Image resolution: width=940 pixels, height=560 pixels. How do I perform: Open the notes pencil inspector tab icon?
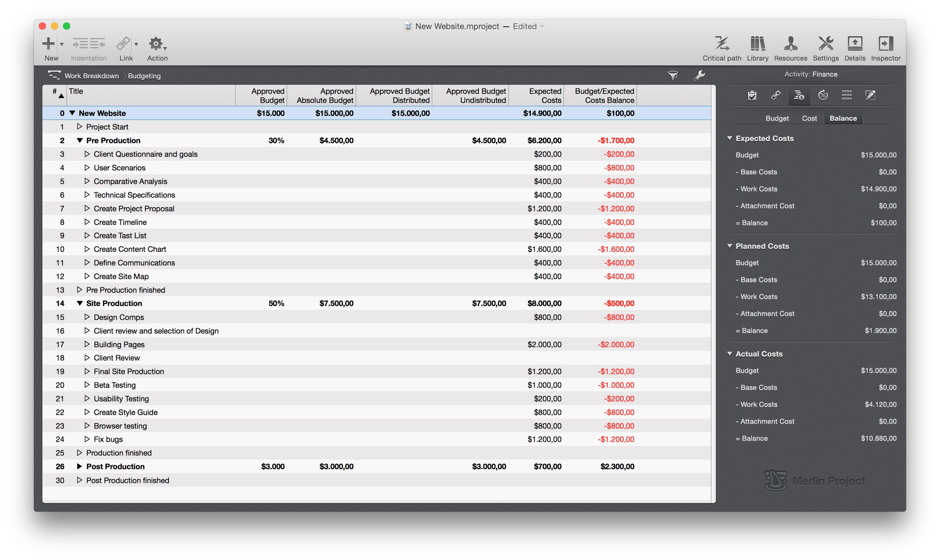(x=870, y=96)
